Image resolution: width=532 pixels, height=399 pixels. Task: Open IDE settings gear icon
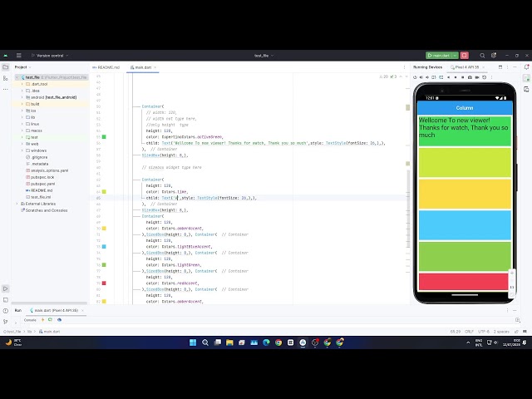(494, 56)
